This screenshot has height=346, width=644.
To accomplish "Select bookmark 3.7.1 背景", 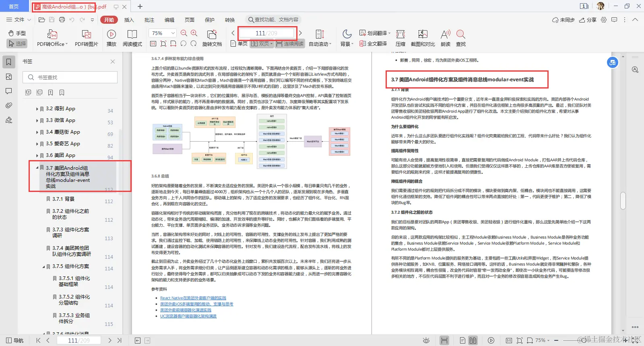I will tap(63, 199).
